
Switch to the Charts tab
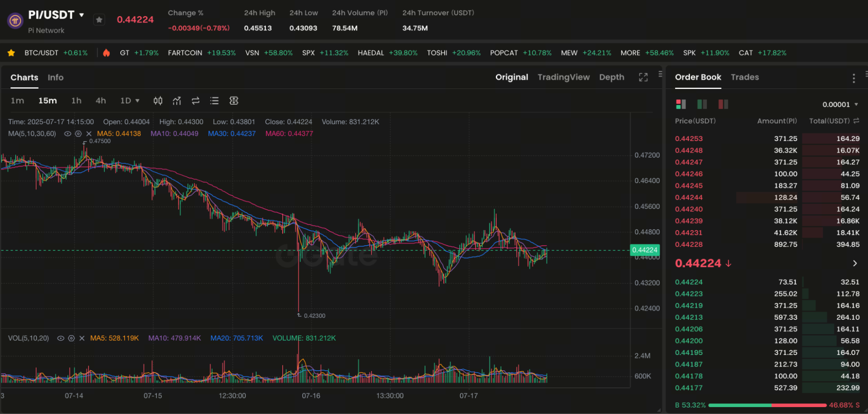(x=24, y=77)
